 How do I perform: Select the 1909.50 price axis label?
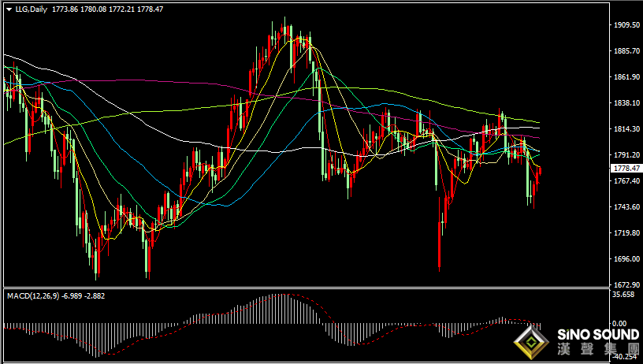click(626, 25)
